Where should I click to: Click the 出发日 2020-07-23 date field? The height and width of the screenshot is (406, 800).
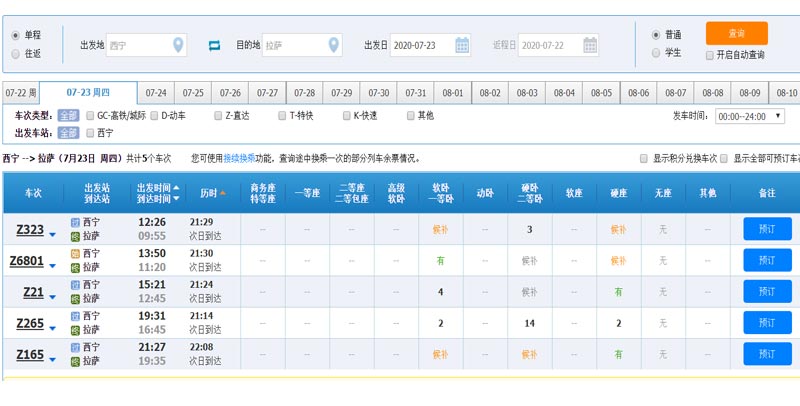click(430, 45)
